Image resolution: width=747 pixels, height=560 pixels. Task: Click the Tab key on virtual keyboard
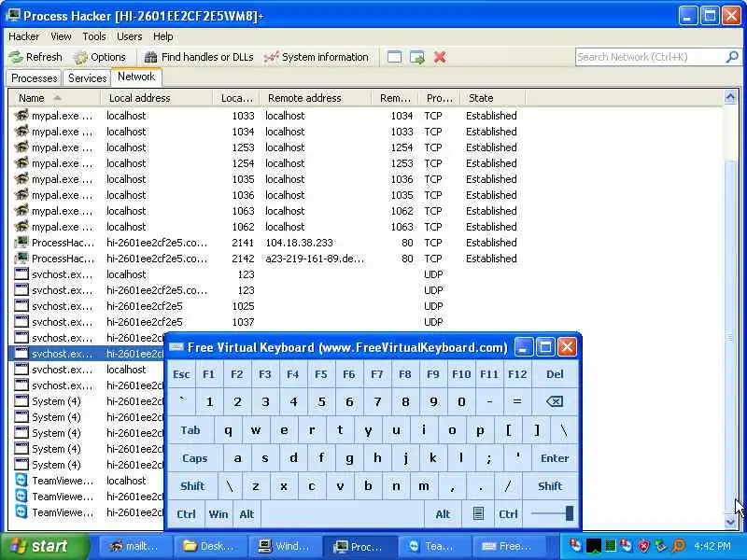(190, 430)
